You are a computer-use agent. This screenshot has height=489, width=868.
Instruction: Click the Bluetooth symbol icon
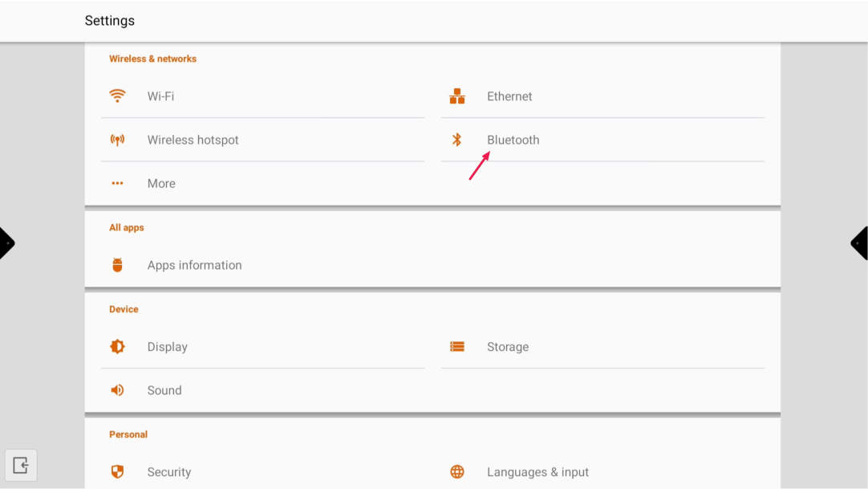(457, 140)
